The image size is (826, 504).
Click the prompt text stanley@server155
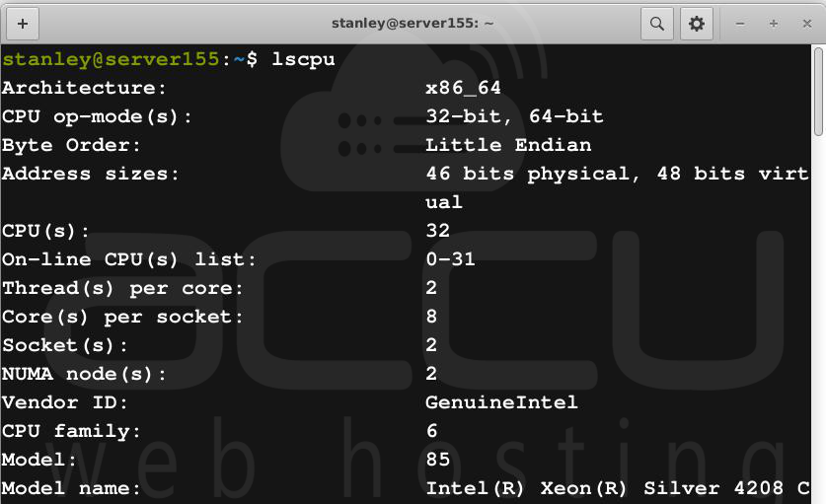coord(111,59)
